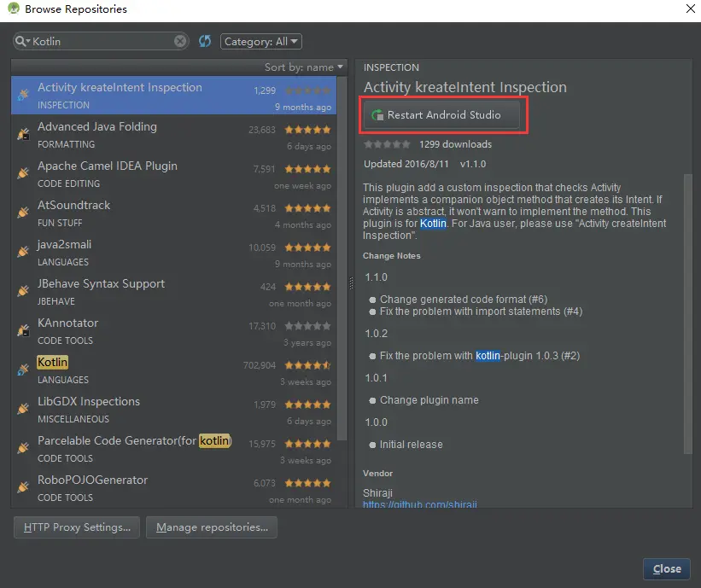Click the description panel vertical scrollbar
Viewport: 701px width, 588px height.
tap(688, 312)
